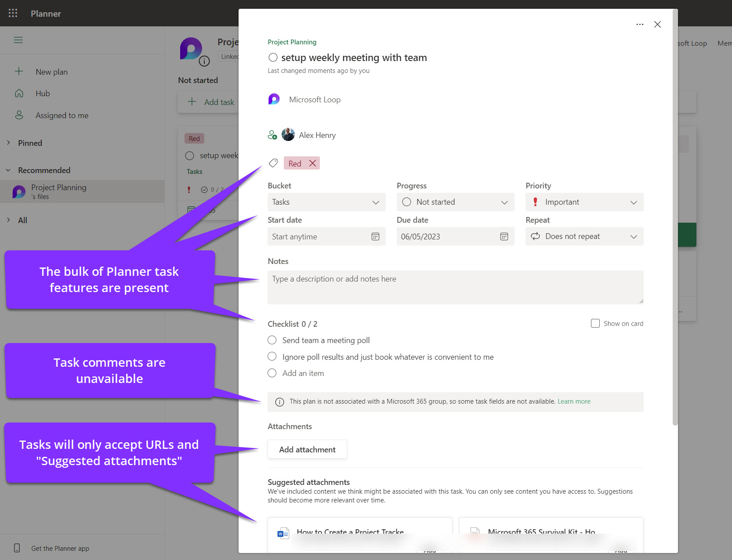Click the task title text
Viewport: 732px width, 560px height.
354,58
